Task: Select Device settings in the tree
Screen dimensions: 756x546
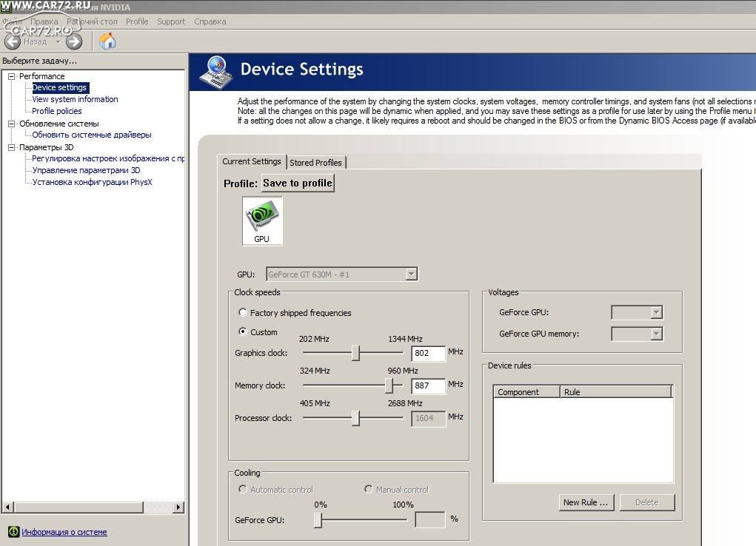Action: coord(59,88)
